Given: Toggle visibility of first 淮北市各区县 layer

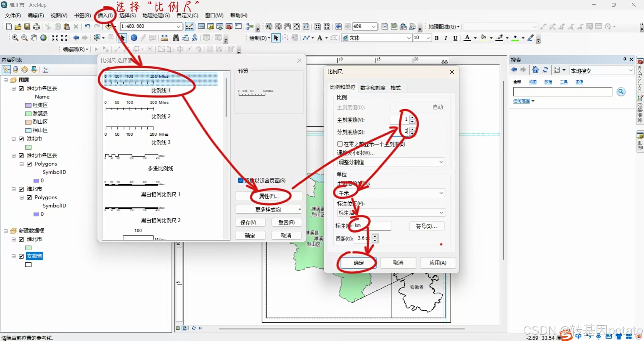Looking at the screenshot, I should coord(21,88).
